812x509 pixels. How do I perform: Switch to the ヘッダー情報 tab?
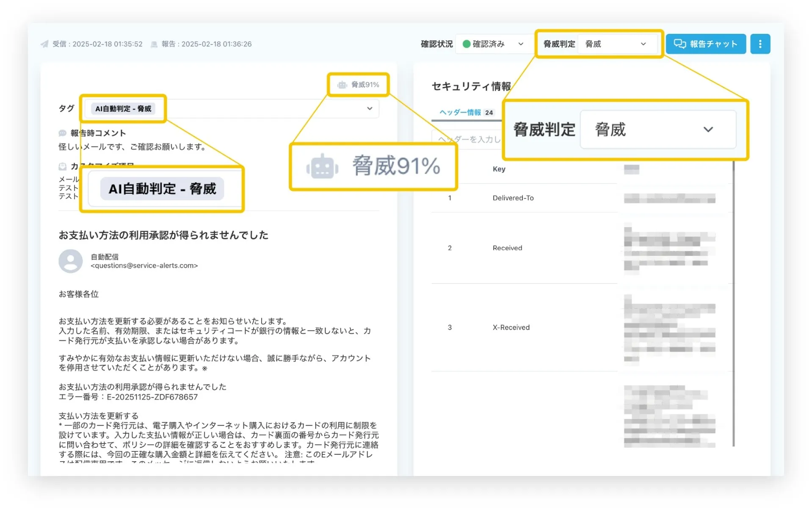click(x=460, y=112)
